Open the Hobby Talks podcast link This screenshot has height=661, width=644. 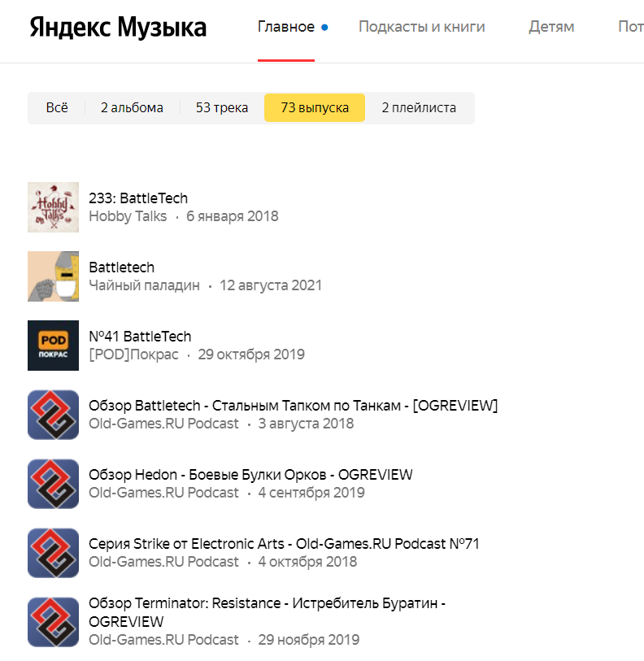pyautogui.click(x=128, y=216)
